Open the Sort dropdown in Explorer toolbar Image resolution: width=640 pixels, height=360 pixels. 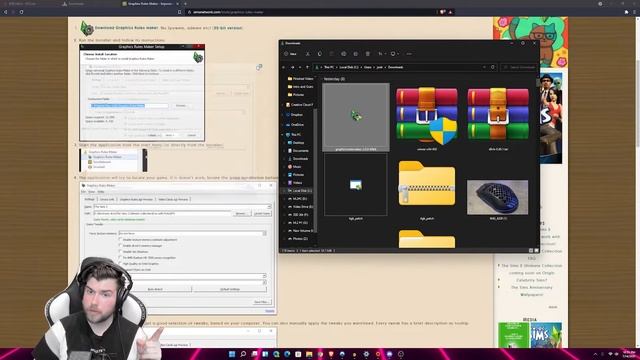(381, 54)
